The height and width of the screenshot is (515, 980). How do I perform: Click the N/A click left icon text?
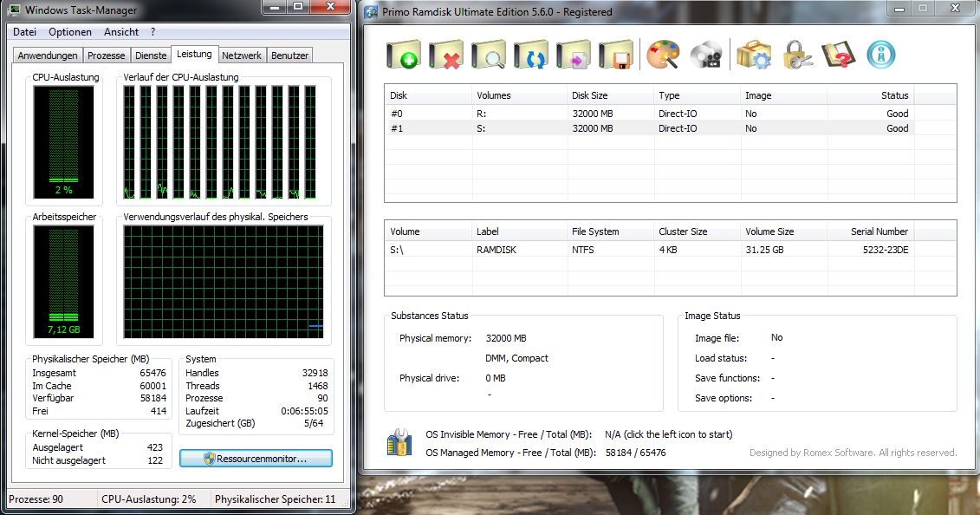tap(668, 434)
